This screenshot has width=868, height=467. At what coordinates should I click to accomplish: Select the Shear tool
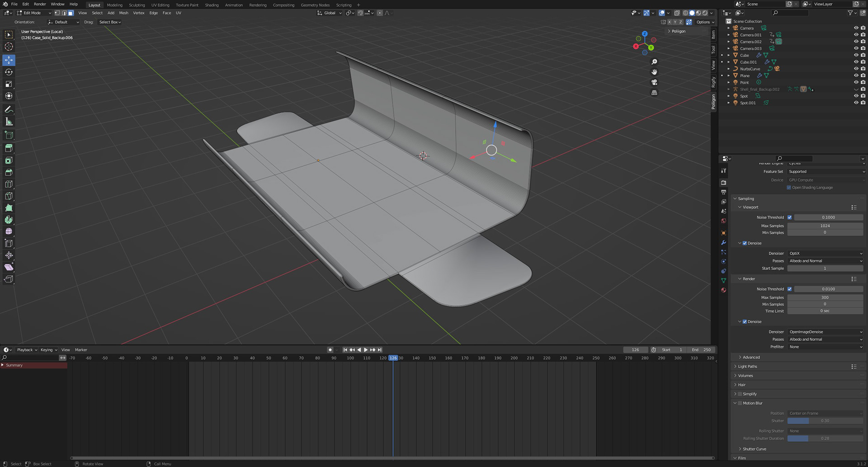9,267
